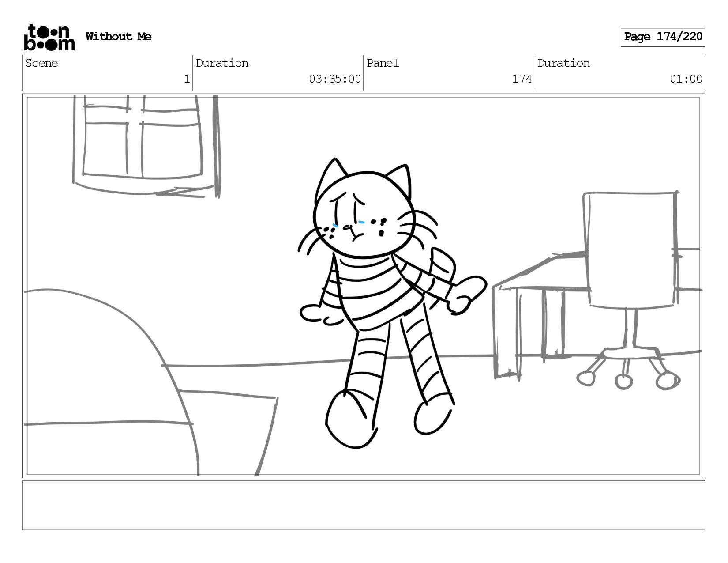This screenshot has width=728, height=563.
Task: Click the 'Page 174/220' page indicator
Action: click(x=663, y=37)
